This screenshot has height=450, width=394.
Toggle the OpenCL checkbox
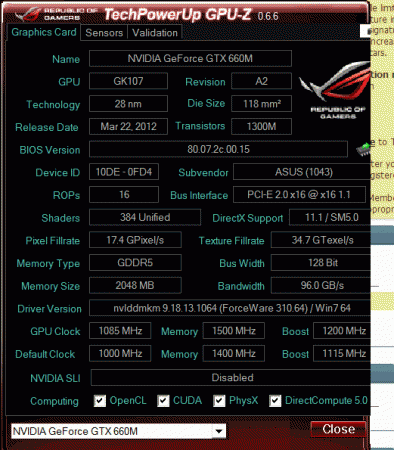(x=100, y=400)
